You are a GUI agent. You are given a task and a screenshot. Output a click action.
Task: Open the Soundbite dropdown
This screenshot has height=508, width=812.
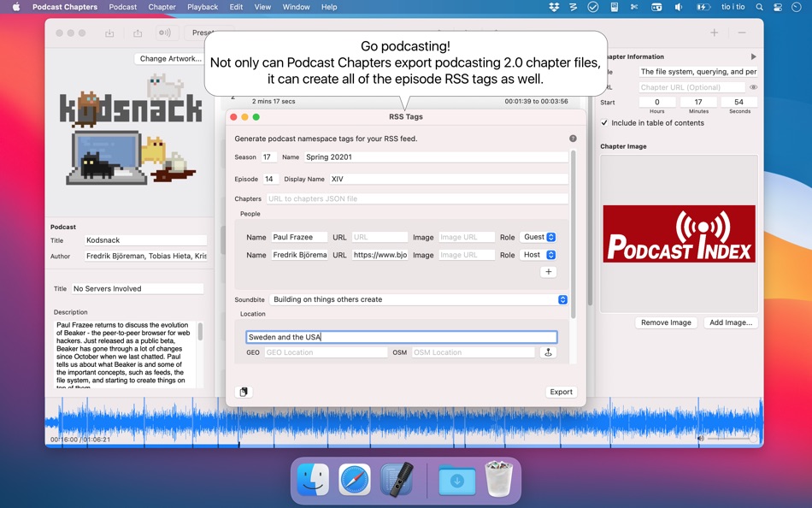(x=419, y=299)
